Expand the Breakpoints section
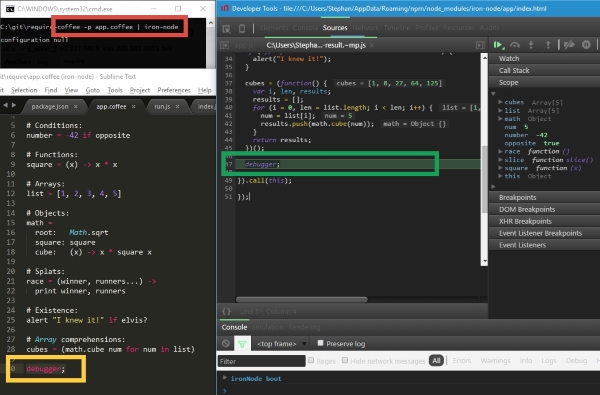The height and width of the screenshot is (395, 600). coord(544,198)
